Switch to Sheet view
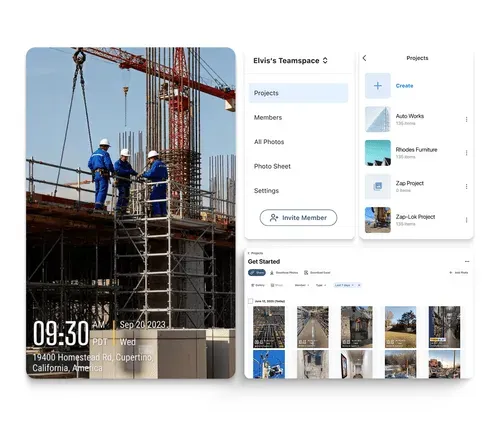Image resolution: width=500 pixels, height=426 pixels. coord(277,285)
